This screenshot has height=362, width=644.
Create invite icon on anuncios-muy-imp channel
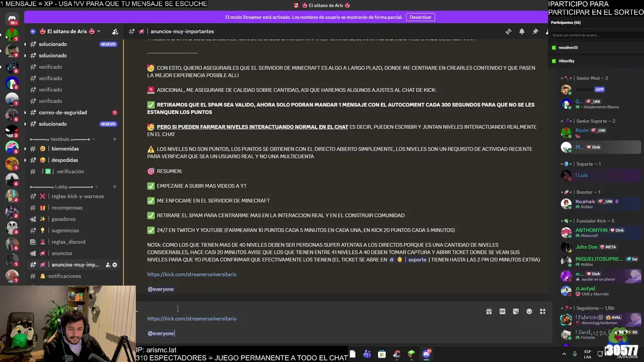click(x=108, y=264)
